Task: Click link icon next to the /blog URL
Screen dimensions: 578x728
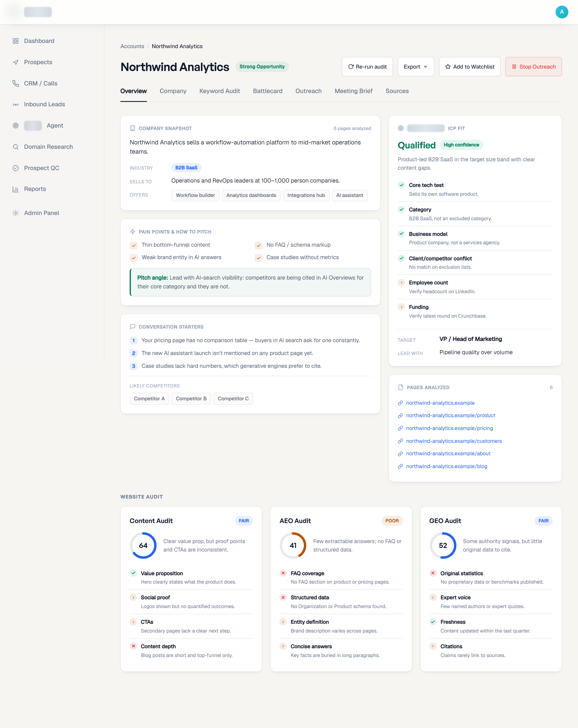Action: point(400,466)
